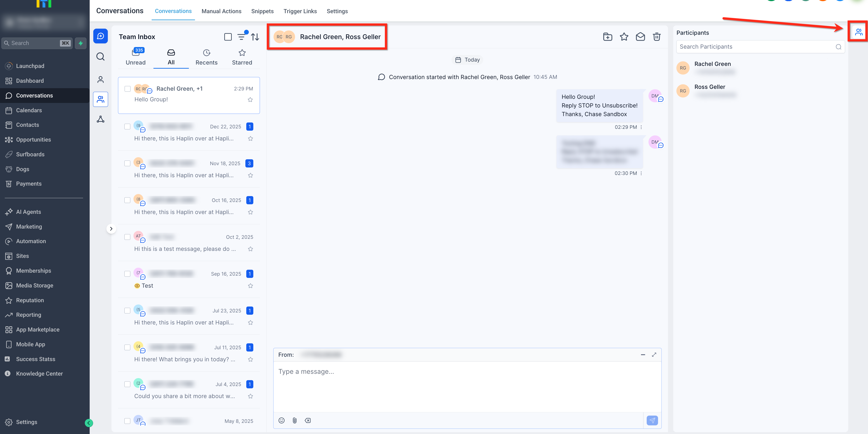This screenshot has height=434, width=868.
Task: Expand the collapsed panel with chevron arrow
Action: coord(111,229)
